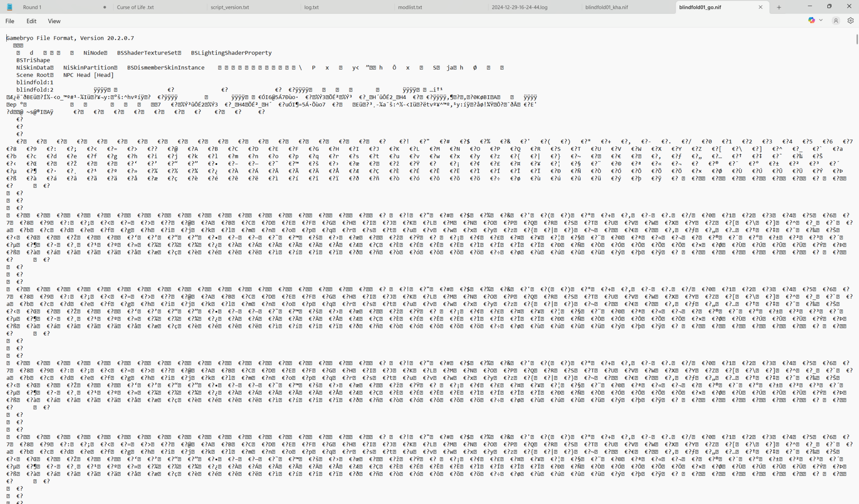Click the 'blindfold:2' text
859x504 pixels.
35,90
